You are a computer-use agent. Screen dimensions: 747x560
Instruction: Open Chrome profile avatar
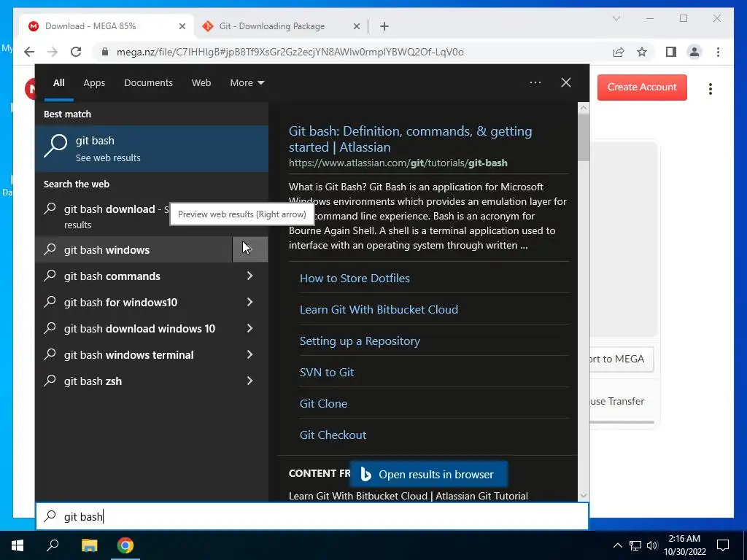[694, 52]
